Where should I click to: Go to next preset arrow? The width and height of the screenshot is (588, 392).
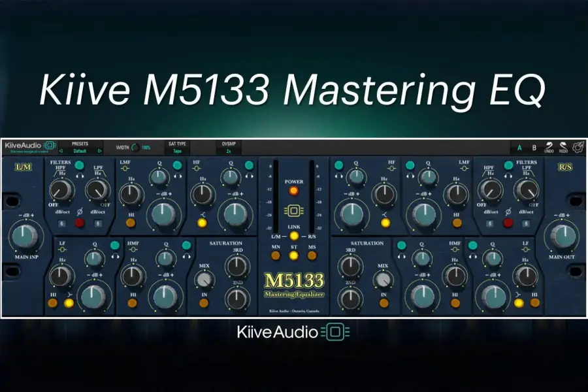tap(99, 151)
